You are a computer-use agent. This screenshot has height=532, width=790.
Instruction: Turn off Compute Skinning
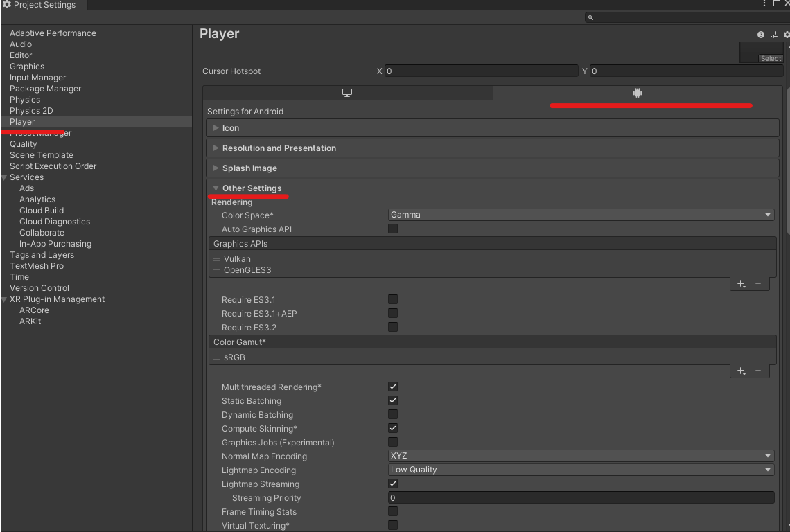(x=393, y=428)
